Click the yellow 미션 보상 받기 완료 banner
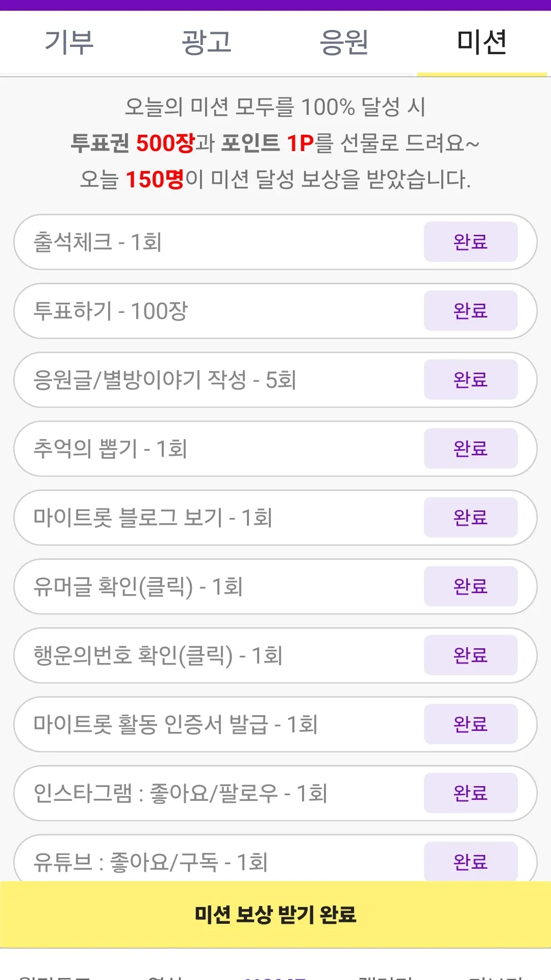The image size is (551, 980). click(275, 914)
